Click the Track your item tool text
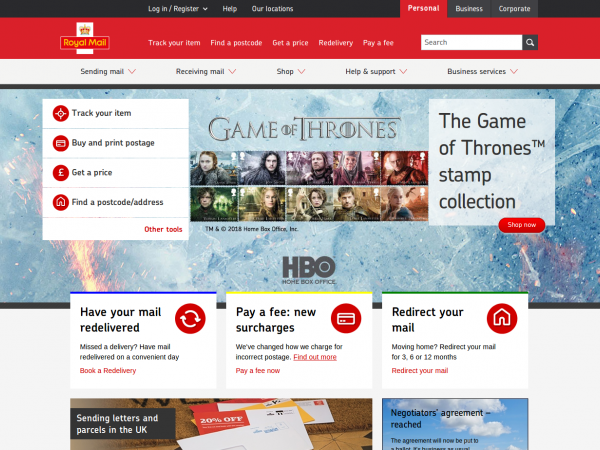Screen dimensions: 600x450 101,113
